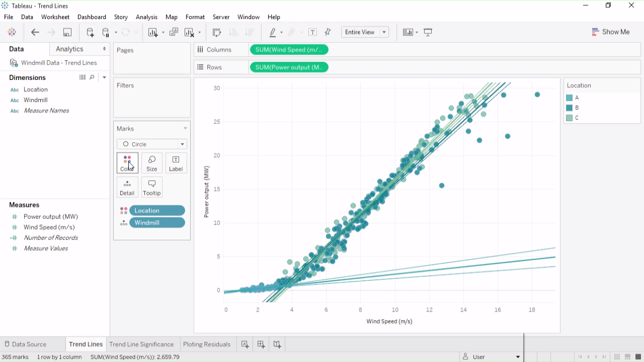Screen dimensions: 644x362
Task: Click the Detail mark card button
Action: (127, 187)
